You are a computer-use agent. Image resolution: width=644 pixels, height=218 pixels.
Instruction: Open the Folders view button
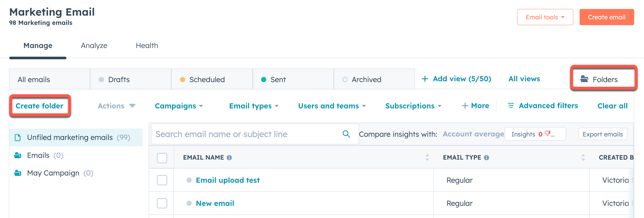coord(604,79)
